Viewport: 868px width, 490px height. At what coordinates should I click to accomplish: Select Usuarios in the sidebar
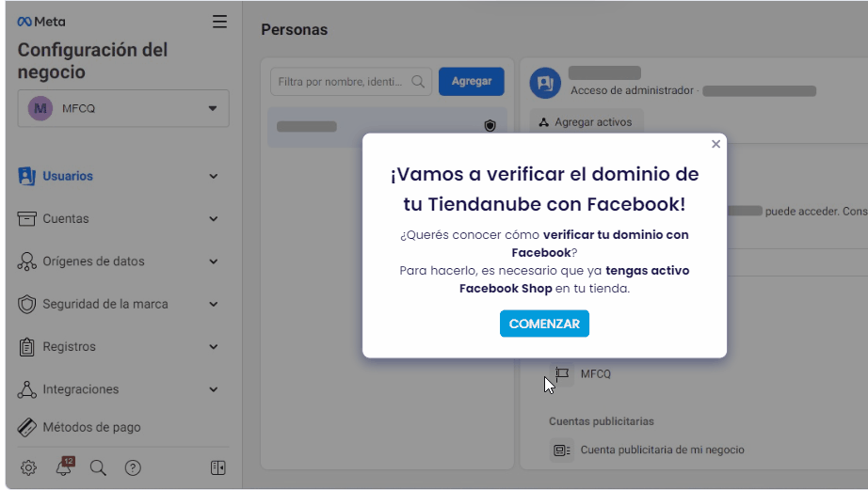(68, 176)
